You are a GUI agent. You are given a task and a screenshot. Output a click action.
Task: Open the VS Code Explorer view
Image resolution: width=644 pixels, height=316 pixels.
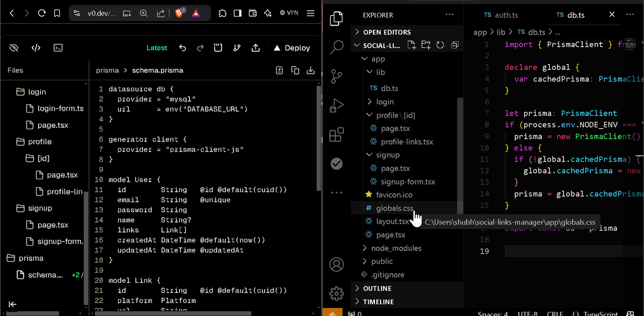point(336,19)
